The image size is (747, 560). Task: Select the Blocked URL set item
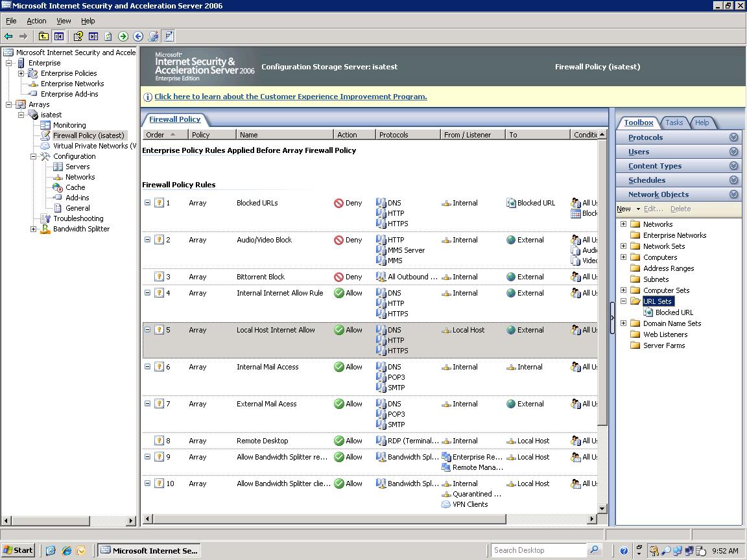click(674, 312)
